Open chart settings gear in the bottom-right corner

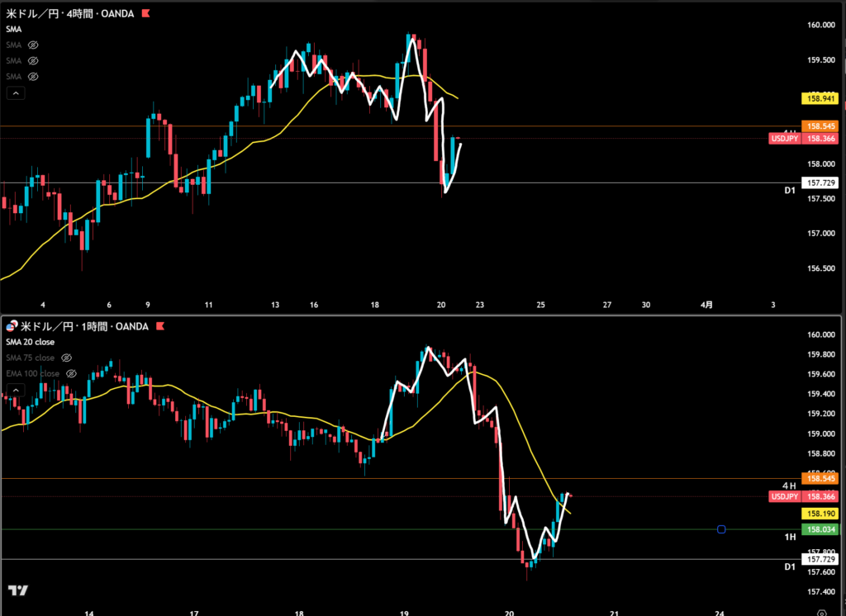coord(821,612)
